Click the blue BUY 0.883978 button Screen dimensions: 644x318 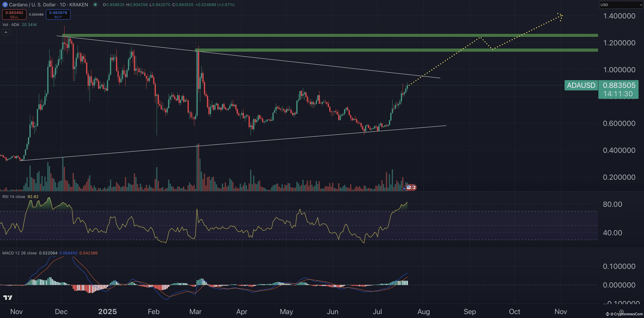pyautogui.click(x=58, y=14)
